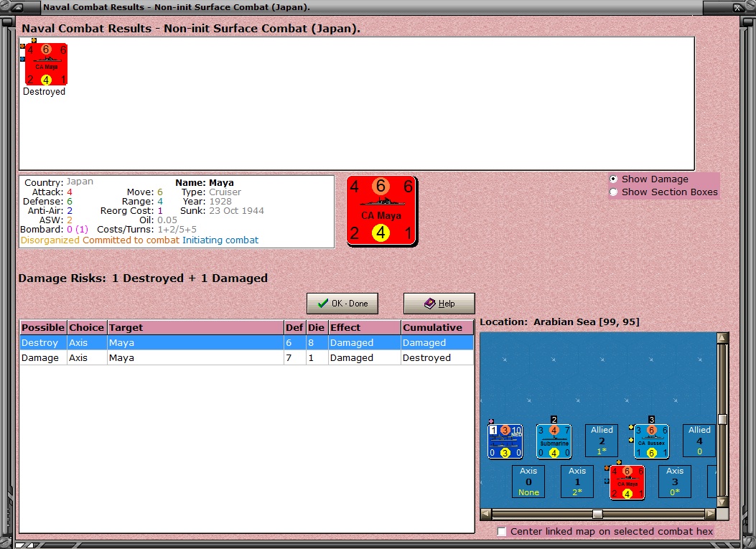Click the 'Sunk: 23 Oct 1944' text
The height and width of the screenshot is (549, 756).
tap(222, 211)
